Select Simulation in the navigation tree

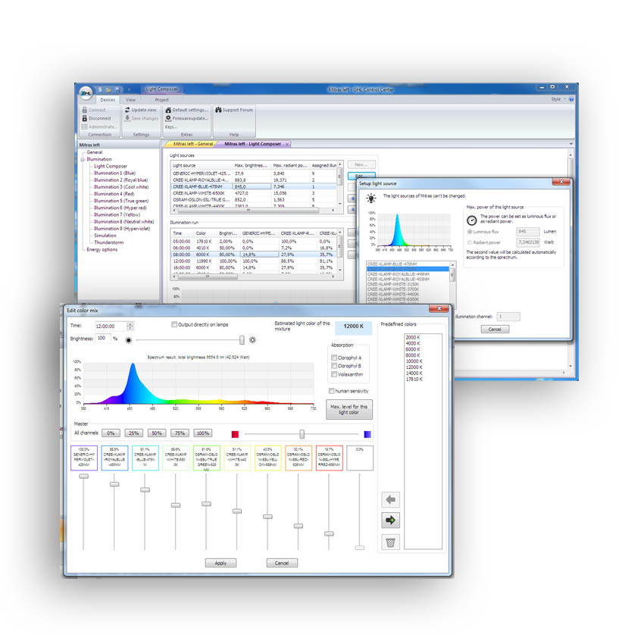[x=105, y=236]
